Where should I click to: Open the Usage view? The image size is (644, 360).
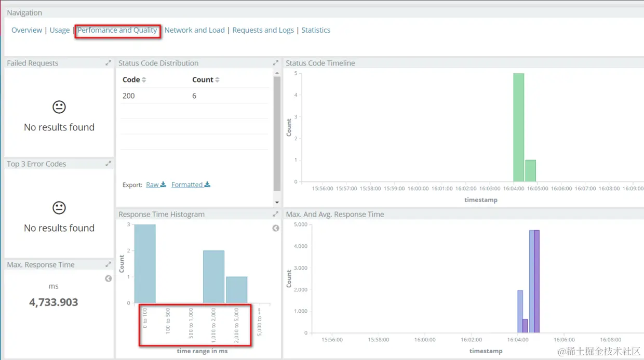pos(59,30)
